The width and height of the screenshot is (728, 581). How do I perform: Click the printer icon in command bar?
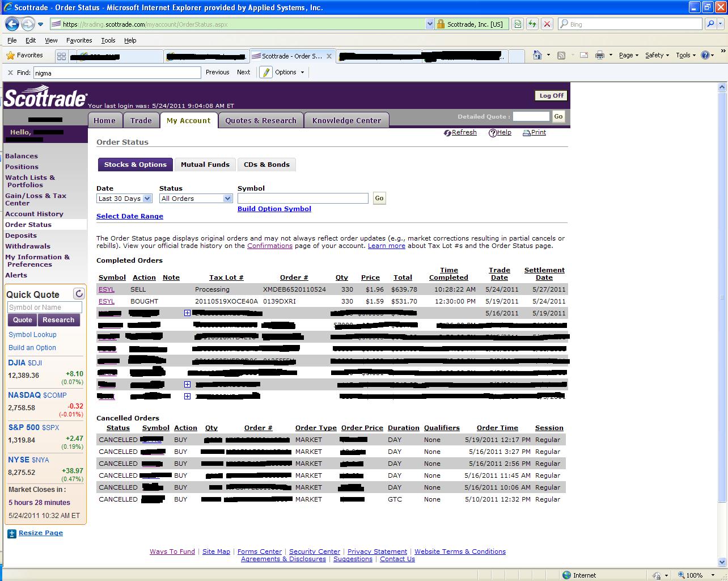click(599, 56)
